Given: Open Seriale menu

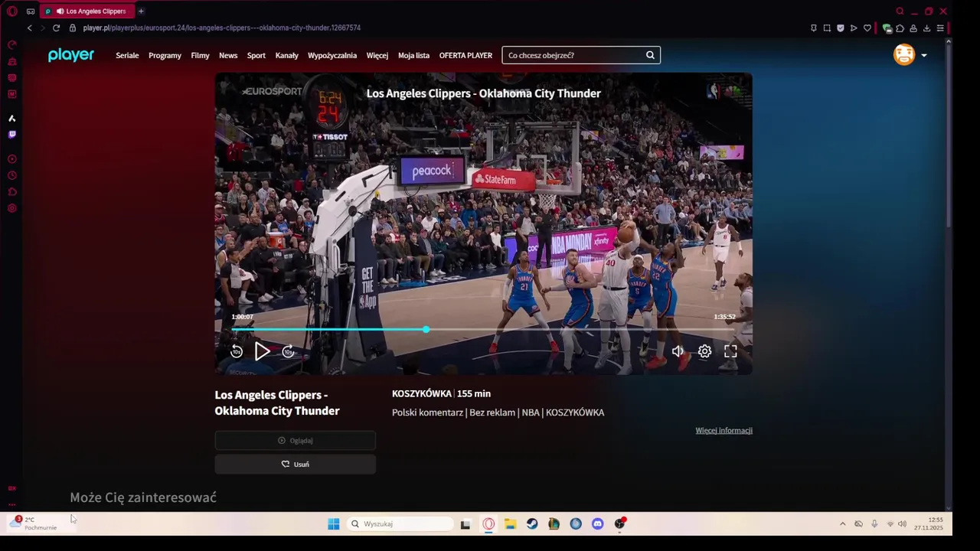Looking at the screenshot, I should [x=127, y=55].
